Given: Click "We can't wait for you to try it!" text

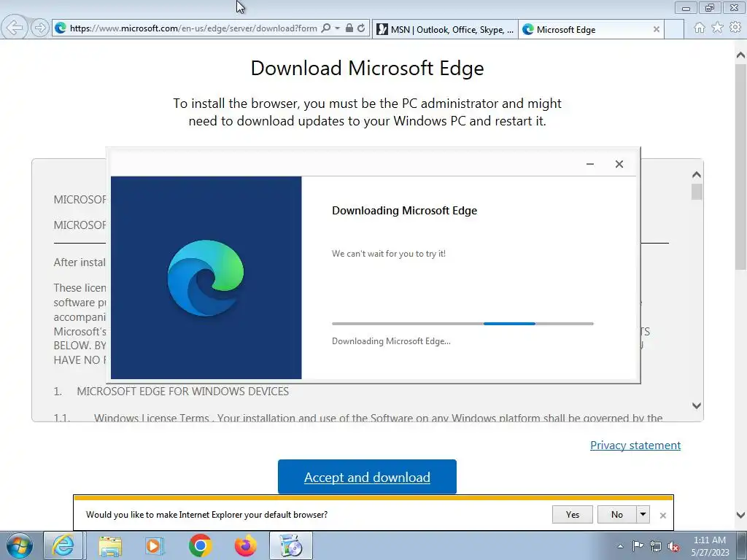Looking at the screenshot, I should [389, 254].
